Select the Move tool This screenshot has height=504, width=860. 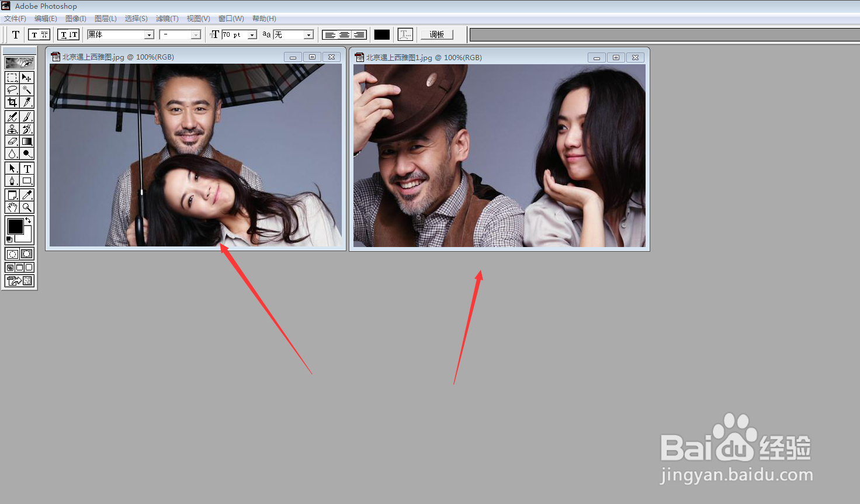[27, 78]
